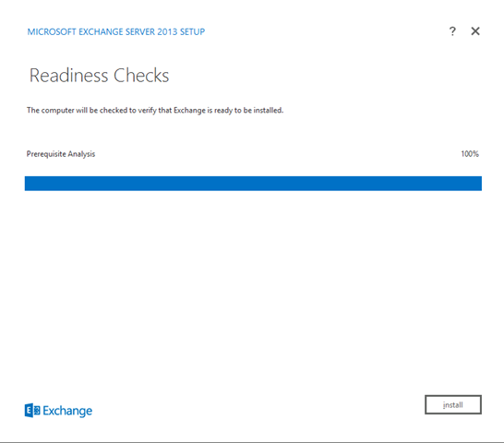The width and height of the screenshot is (504, 443).
Task: Click the install button
Action: coord(453,404)
